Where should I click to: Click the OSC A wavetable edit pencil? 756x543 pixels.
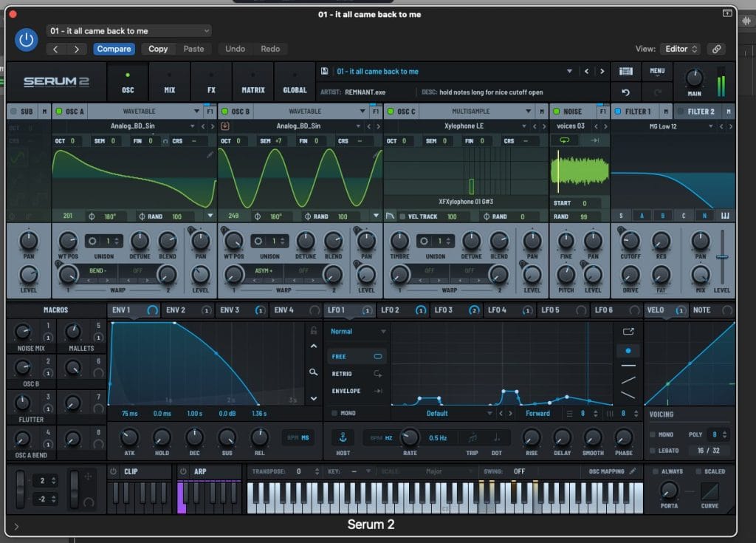click(x=210, y=154)
